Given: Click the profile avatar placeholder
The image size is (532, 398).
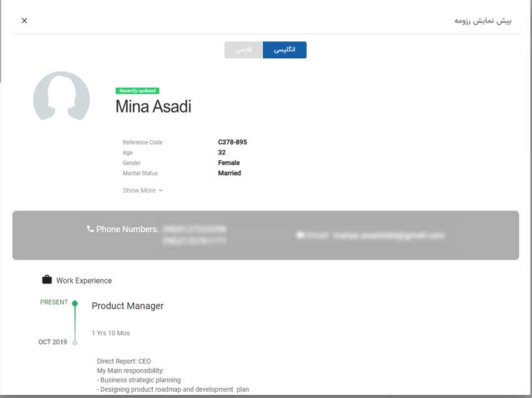Looking at the screenshot, I should [61, 97].
